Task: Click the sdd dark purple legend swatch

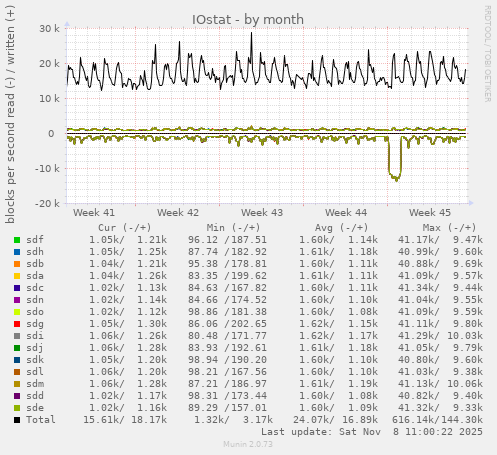Action: [x=17, y=396]
